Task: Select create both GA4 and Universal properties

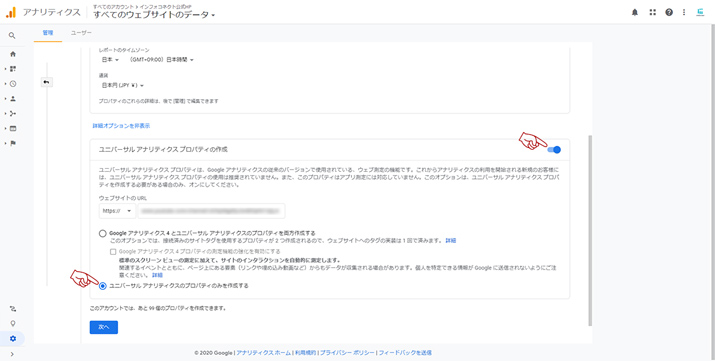Action: click(x=103, y=233)
